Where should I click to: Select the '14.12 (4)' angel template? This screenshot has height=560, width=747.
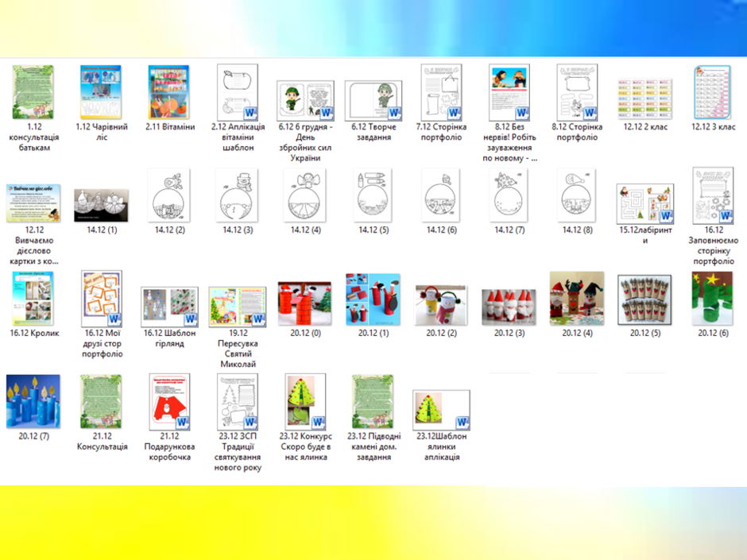(x=305, y=195)
